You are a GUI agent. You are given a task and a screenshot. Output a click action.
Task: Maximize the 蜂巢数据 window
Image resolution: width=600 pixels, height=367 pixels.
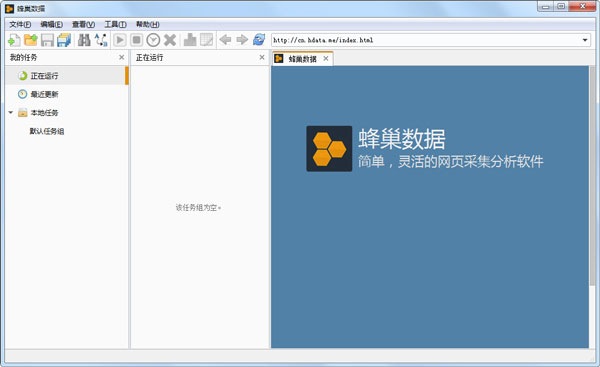click(561, 7)
